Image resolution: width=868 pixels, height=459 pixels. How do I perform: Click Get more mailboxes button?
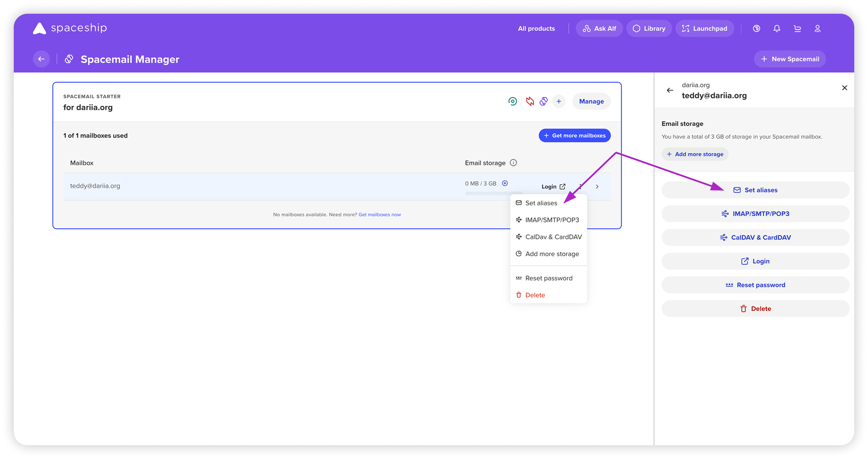click(575, 135)
